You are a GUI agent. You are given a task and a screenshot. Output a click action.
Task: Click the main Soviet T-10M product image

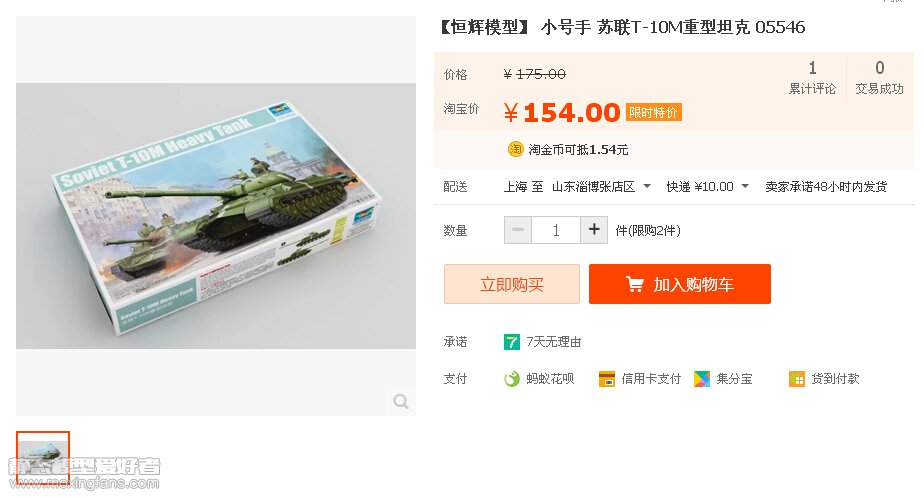point(216,216)
